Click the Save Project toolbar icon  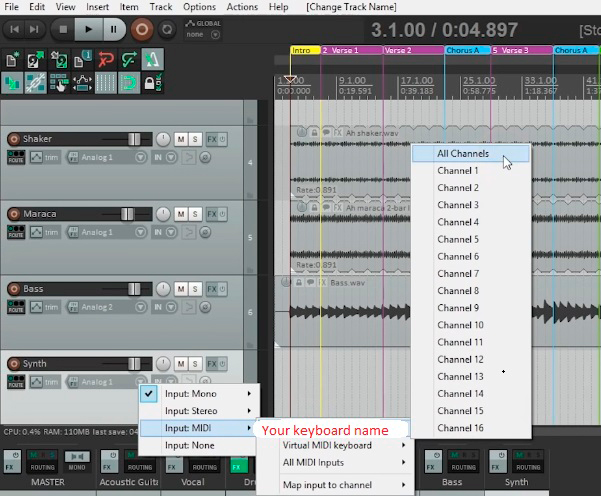pos(59,60)
